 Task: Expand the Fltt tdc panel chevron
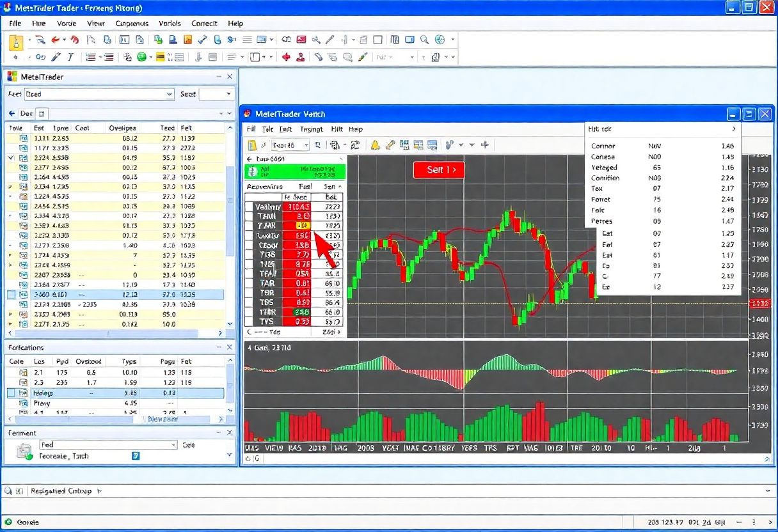coord(733,129)
